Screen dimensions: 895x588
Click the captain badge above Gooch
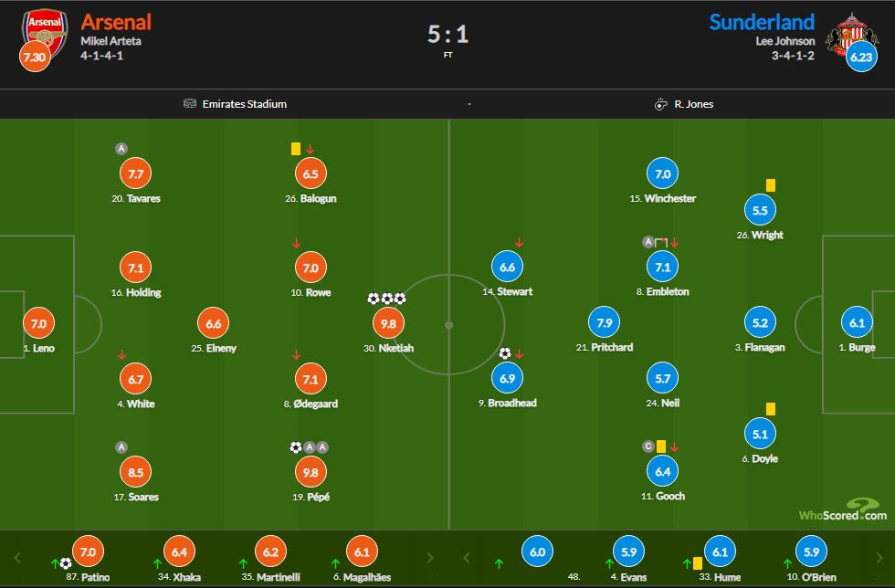pyautogui.click(x=648, y=446)
